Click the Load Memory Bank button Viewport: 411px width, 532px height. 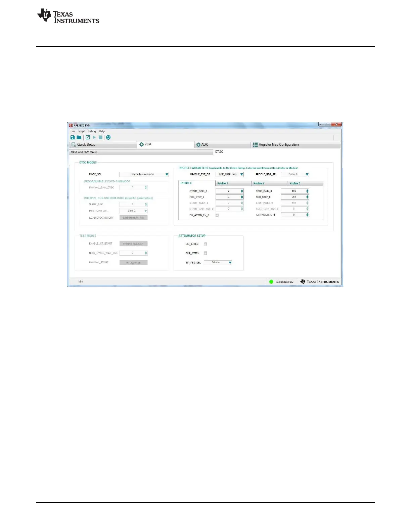tap(133, 218)
